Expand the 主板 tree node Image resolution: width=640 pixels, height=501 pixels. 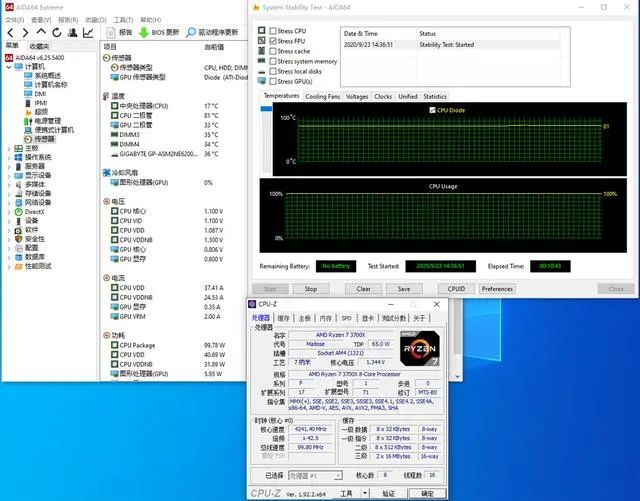(9, 149)
